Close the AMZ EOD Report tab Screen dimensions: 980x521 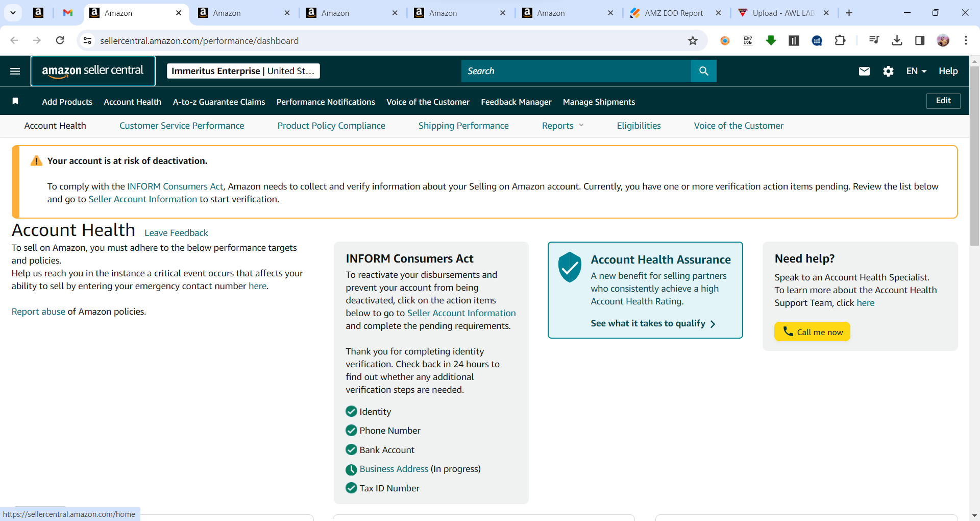(718, 13)
